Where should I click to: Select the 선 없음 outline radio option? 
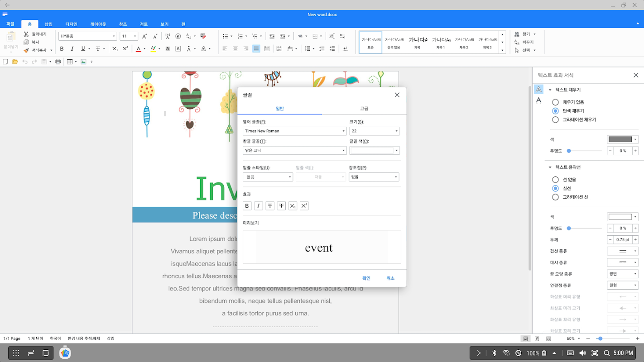pyautogui.click(x=555, y=180)
